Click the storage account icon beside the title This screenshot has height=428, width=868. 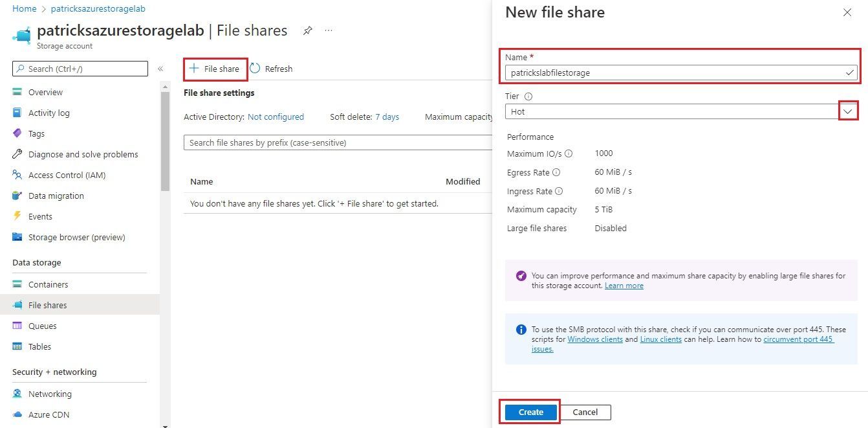point(21,36)
